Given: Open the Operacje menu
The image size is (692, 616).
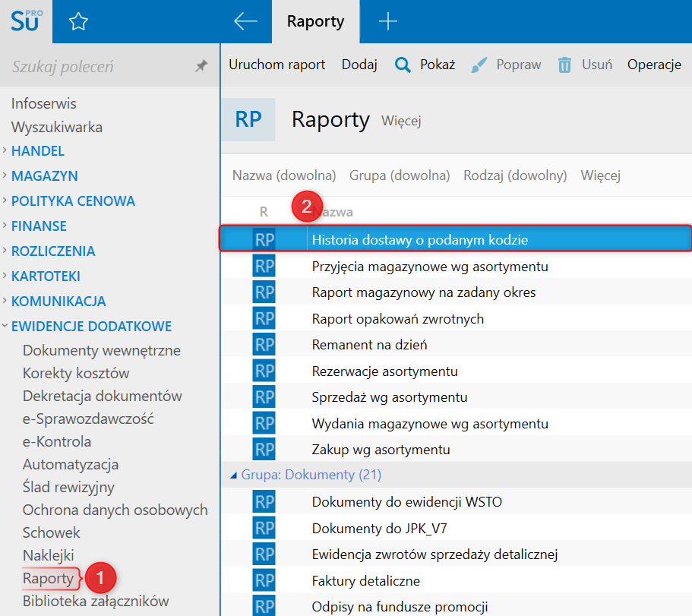Looking at the screenshot, I should [x=654, y=65].
